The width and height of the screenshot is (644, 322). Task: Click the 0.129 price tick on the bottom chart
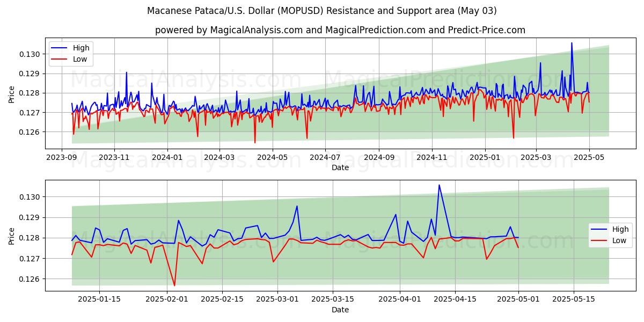click(x=30, y=217)
